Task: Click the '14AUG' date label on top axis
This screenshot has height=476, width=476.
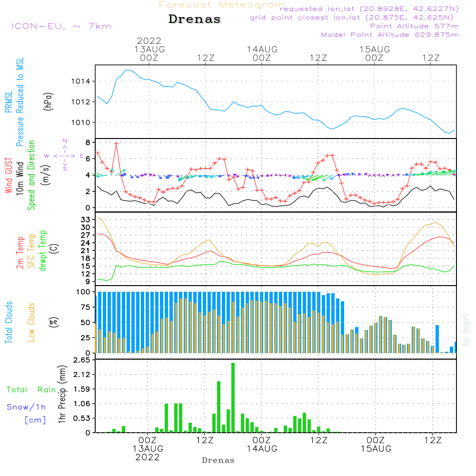Action: click(262, 49)
